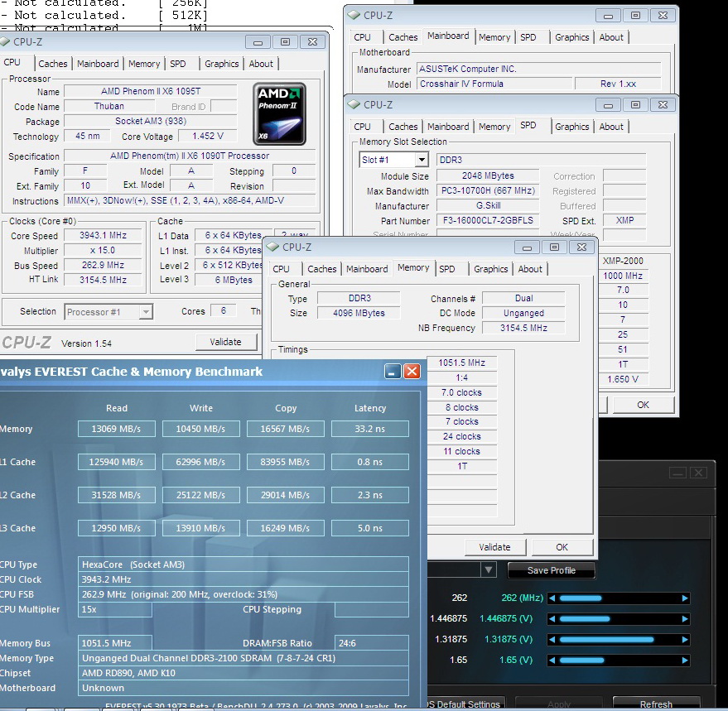728x711 pixels.
Task: Adjust the 1.446875 V voltage slider
Action: (619, 618)
